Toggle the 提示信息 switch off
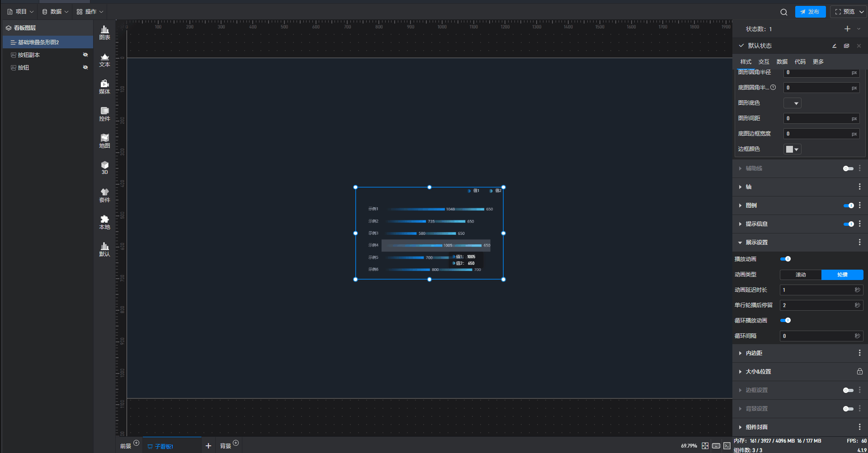This screenshot has width=868, height=453. [849, 224]
